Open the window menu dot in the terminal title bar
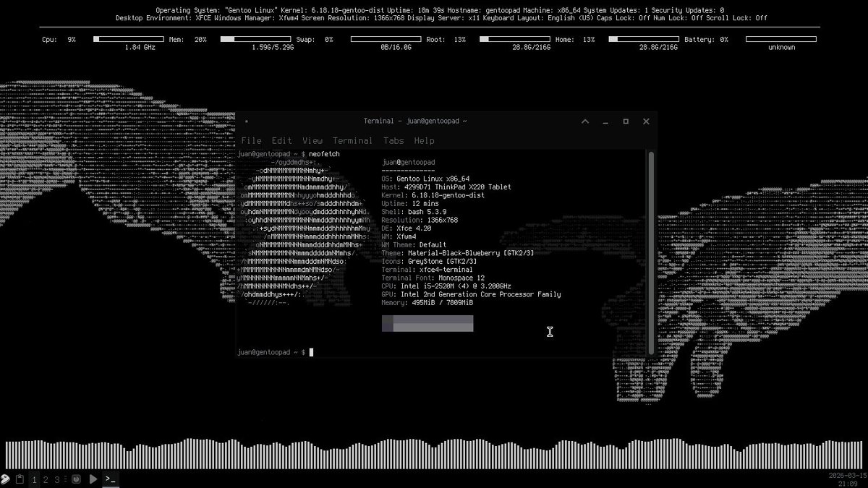 246,121
